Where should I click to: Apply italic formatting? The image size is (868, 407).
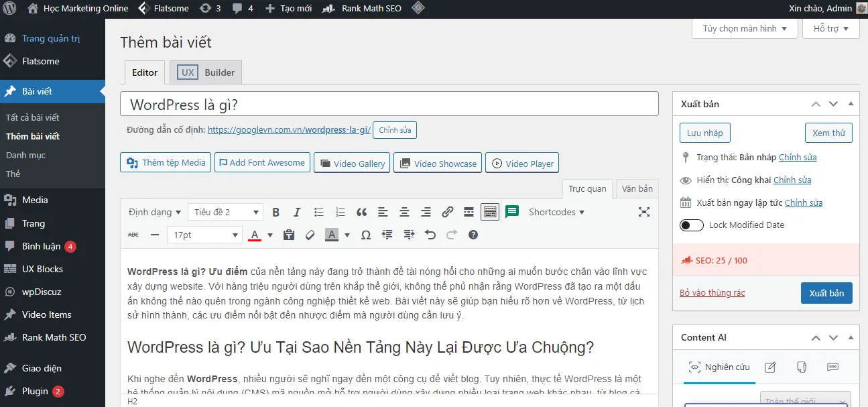click(x=297, y=213)
